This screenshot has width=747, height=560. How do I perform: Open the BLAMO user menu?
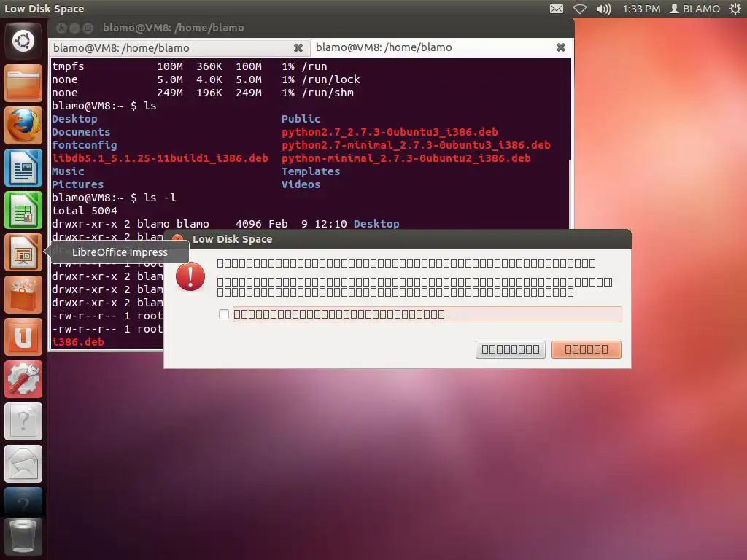pyautogui.click(x=694, y=9)
